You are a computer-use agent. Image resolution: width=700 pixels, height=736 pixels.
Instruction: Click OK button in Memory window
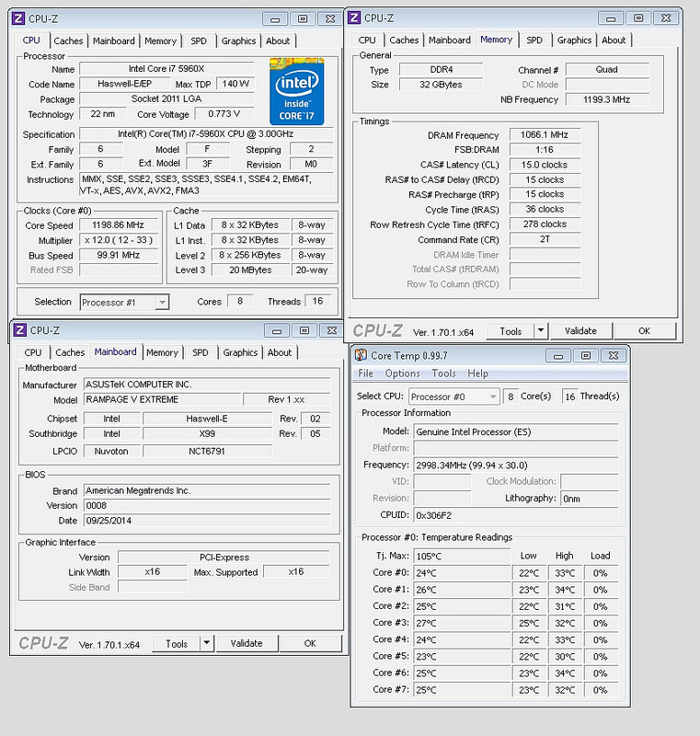[x=645, y=331]
